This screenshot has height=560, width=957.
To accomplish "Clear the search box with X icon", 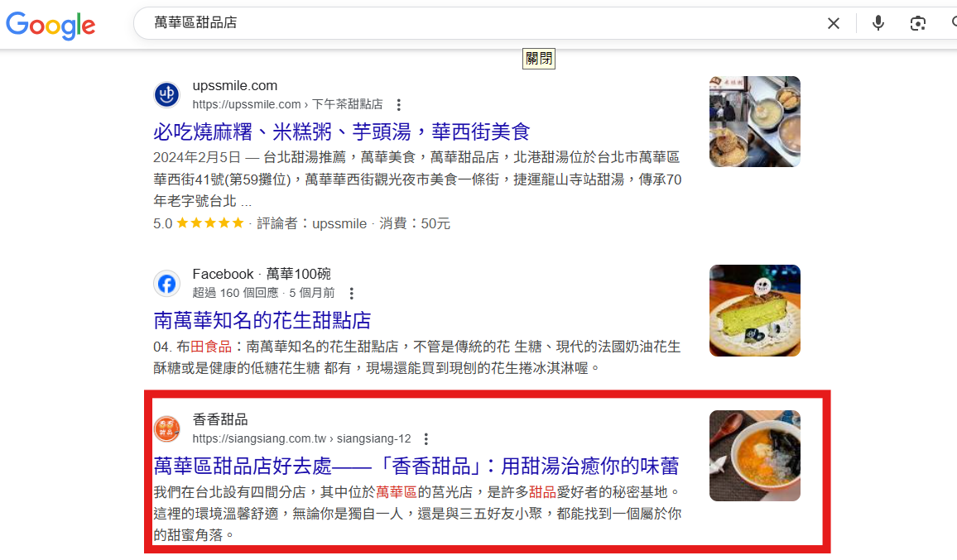I will [x=833, y=23].
